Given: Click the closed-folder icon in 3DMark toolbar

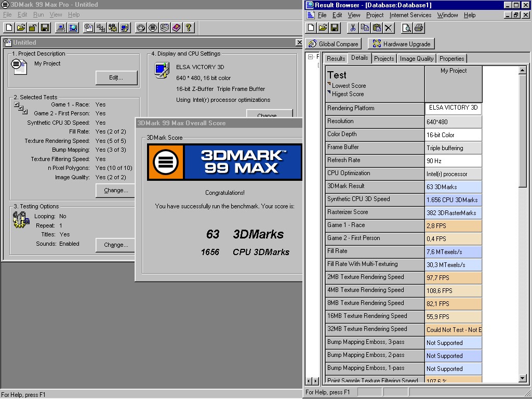Looking at the screenshot, I should pos(33,28).
